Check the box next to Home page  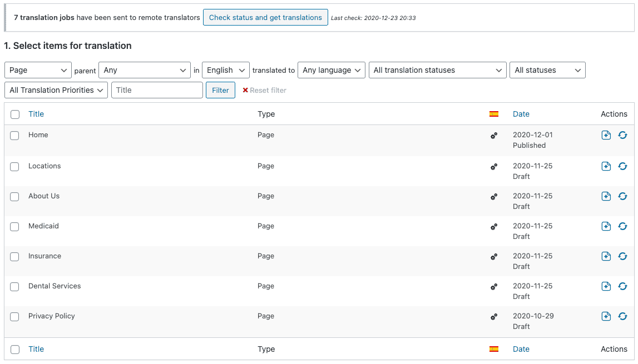(15, 136)
